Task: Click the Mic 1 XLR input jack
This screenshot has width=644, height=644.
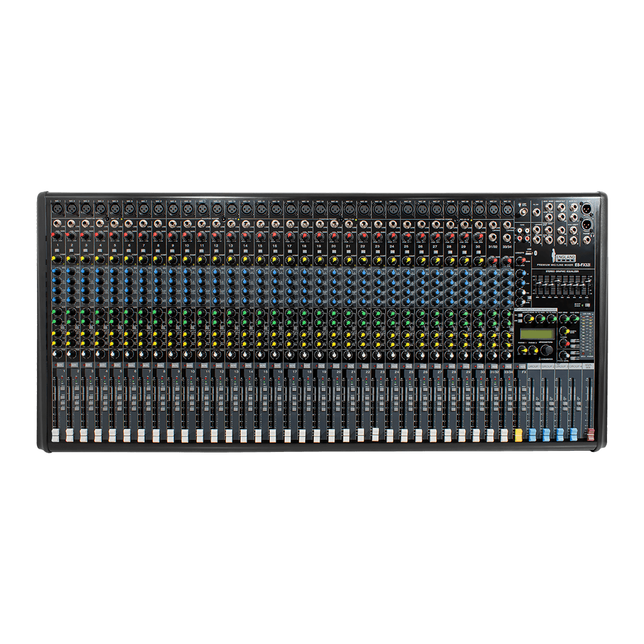Action: click(57, 209)
